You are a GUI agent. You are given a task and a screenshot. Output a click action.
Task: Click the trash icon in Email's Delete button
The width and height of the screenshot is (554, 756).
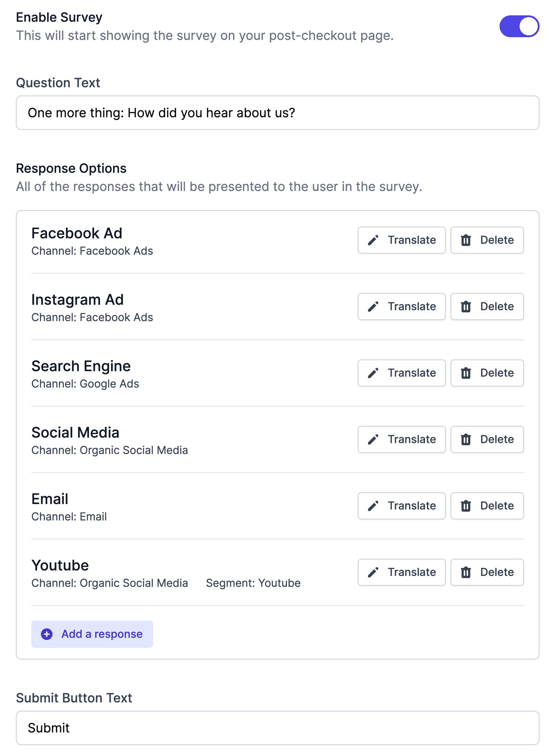point(466,506)
